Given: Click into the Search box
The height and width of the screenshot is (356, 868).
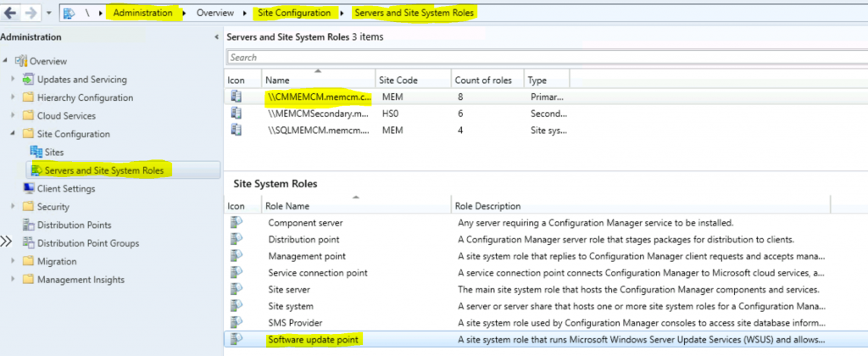Looking at the screenshot, I should pyautogui.click(x=547, y=57).
